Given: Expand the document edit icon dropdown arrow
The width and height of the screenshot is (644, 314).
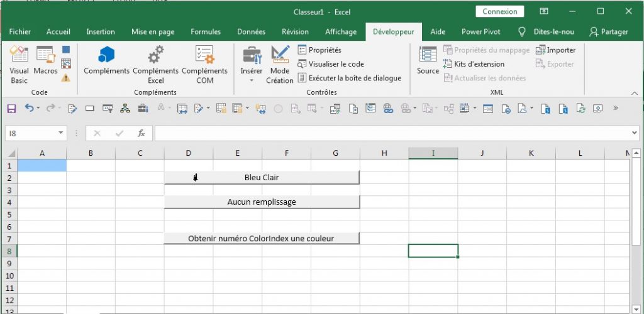Looking at the screenshot, I should 208,108.
